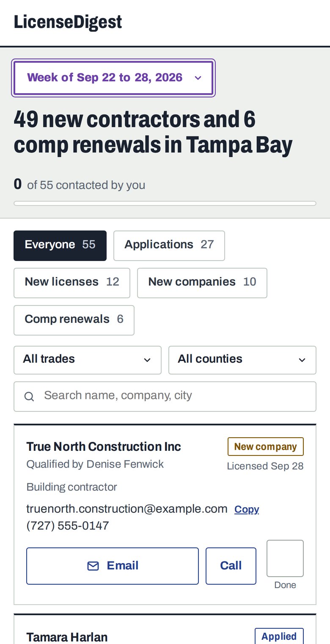This screenshot has width=330, height=644.
Task: Open the week of Sep 22 to 28 selector
Action: pos(113,78)
